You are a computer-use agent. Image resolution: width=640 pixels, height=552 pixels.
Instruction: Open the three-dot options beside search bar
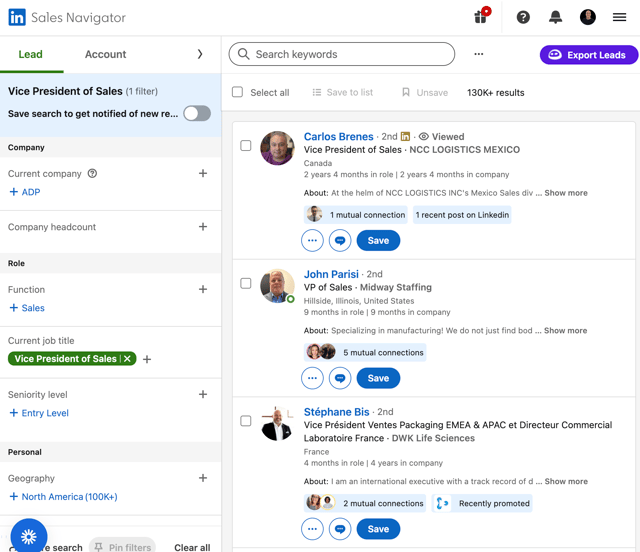pos(478,54)
